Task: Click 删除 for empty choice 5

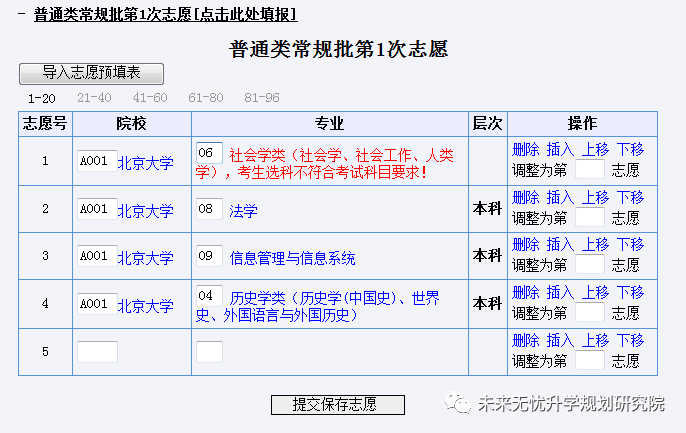Action: [525, 340]
